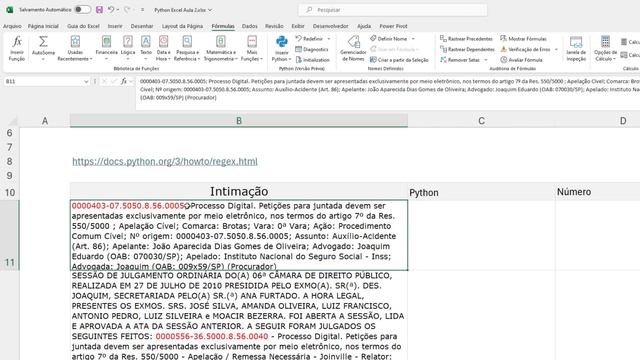Open Python Diagnóstico pane
The image size is (640, 360).
(312, 49)
